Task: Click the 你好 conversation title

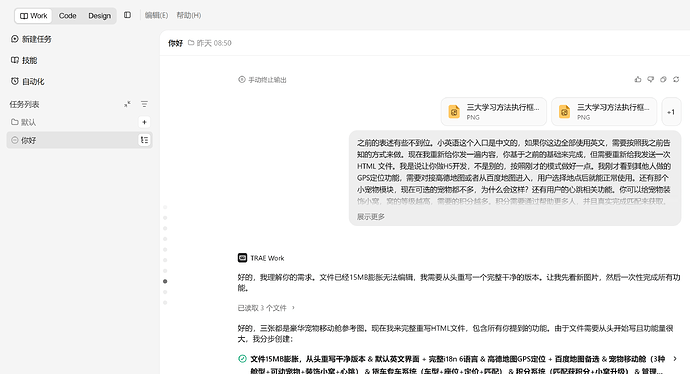Action: pos(175,43)
